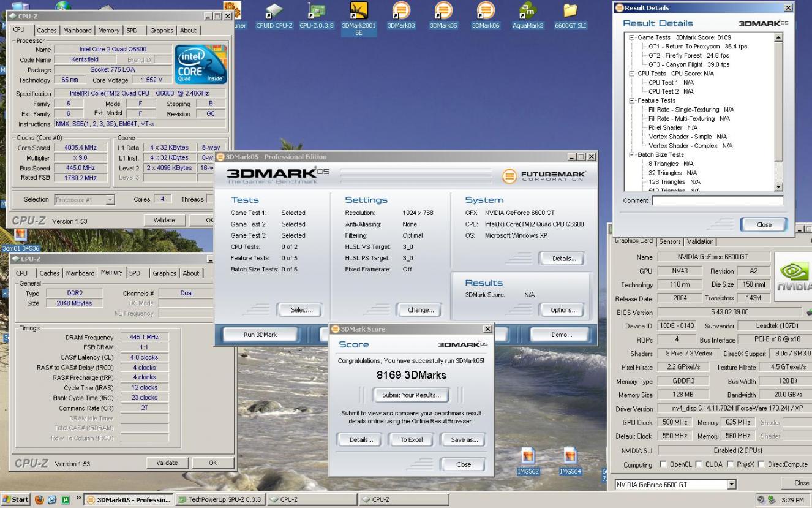
Task: Select the 3DMark05 desktop shortcut icon
Action: [x=443, y=15]
